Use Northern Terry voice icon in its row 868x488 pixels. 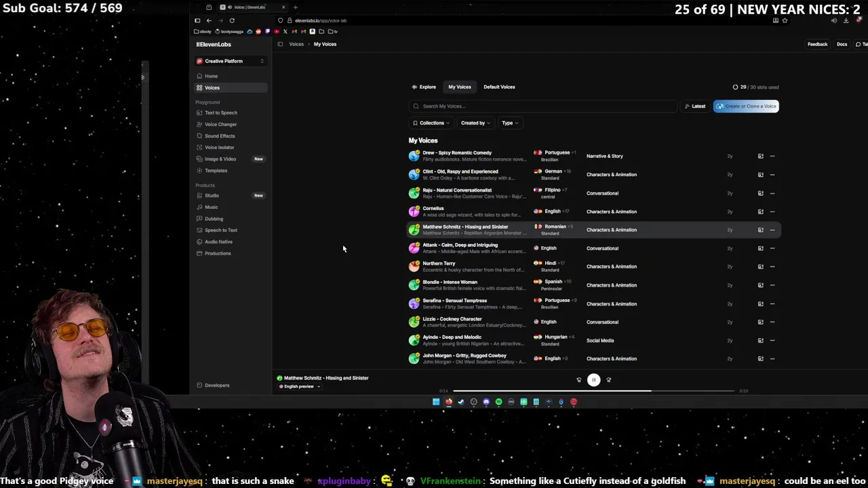coord(760,266)
